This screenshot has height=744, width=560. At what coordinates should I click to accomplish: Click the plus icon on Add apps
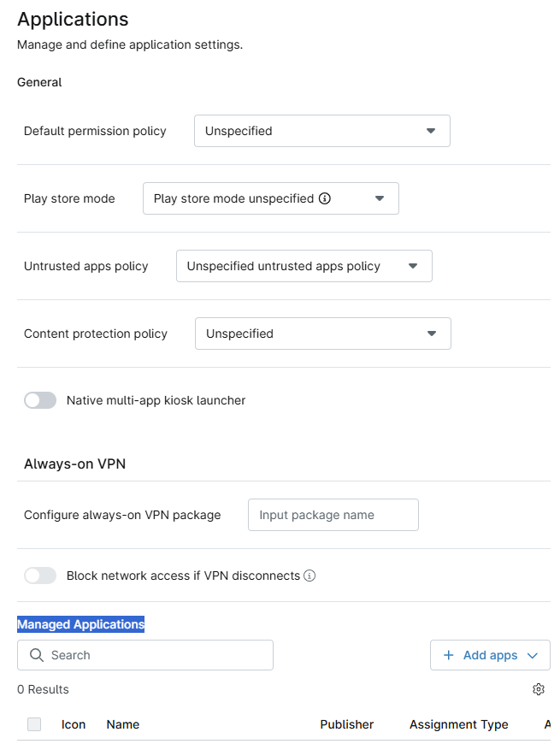click(x=449, y=655)
